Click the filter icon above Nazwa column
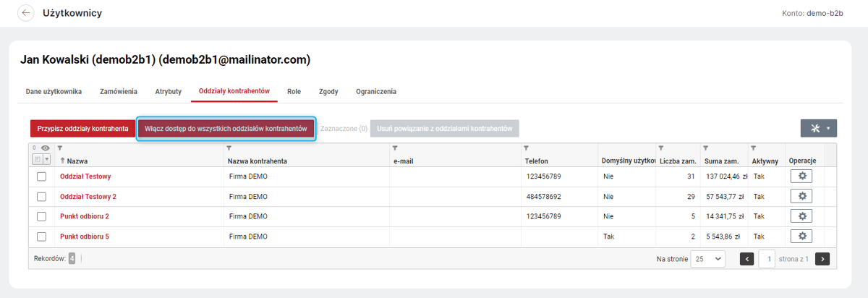Screen dimensions: 868x298 point(60,148)
